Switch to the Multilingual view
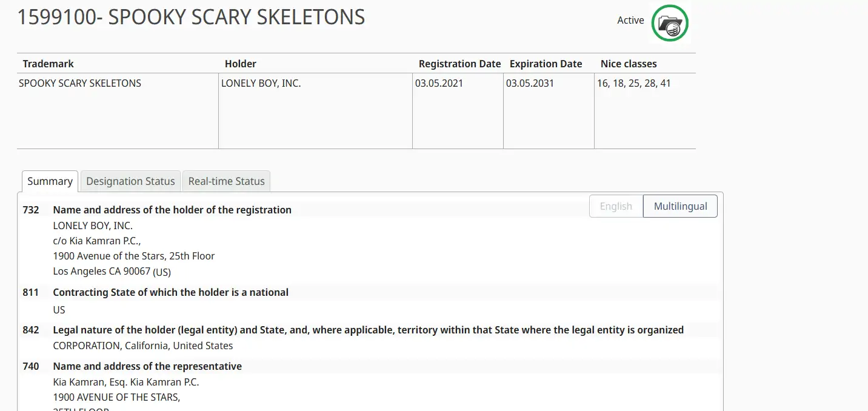The image size is (868, 411). pos(680,206)
